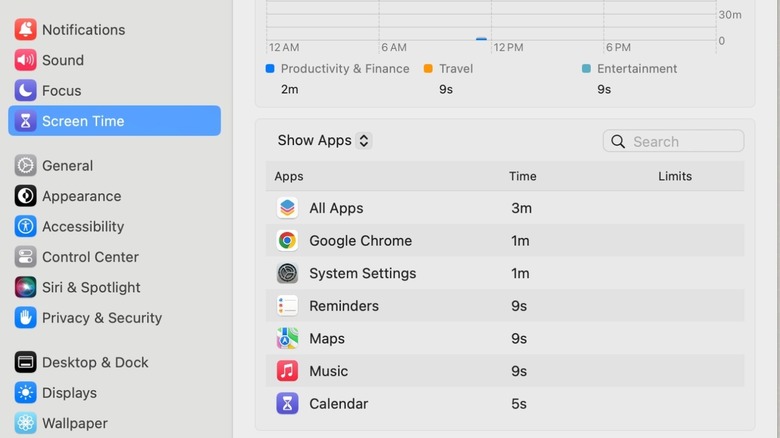Open Notifications settings in sidebar
The height and width of the screenshot is (438, 780).
pyautogui.click(x=83, y=30)
